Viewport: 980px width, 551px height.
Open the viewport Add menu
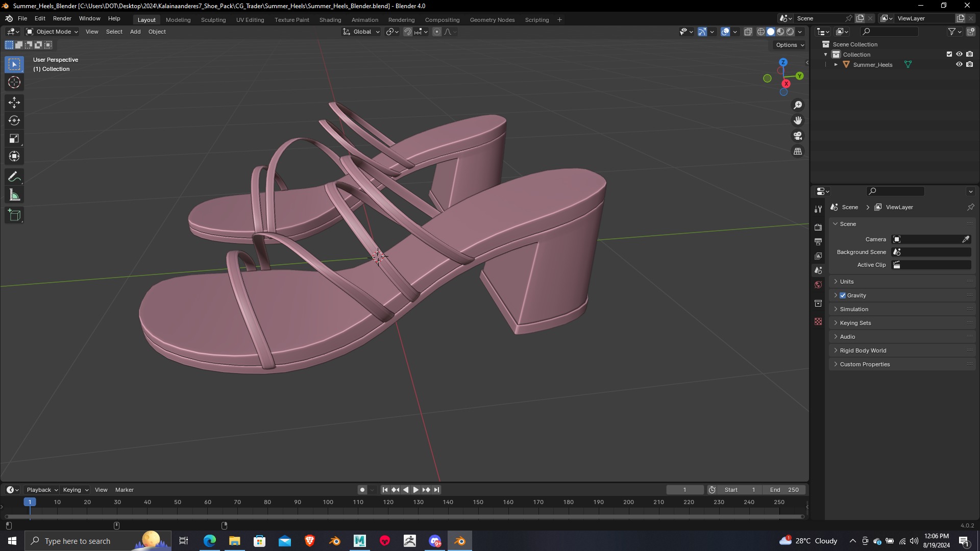coord(135,32)
